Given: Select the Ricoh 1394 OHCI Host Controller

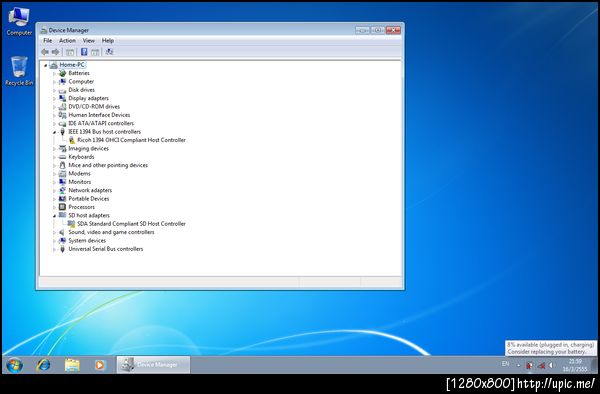Looking at the screenshot, I should click(x=131, y=140).
